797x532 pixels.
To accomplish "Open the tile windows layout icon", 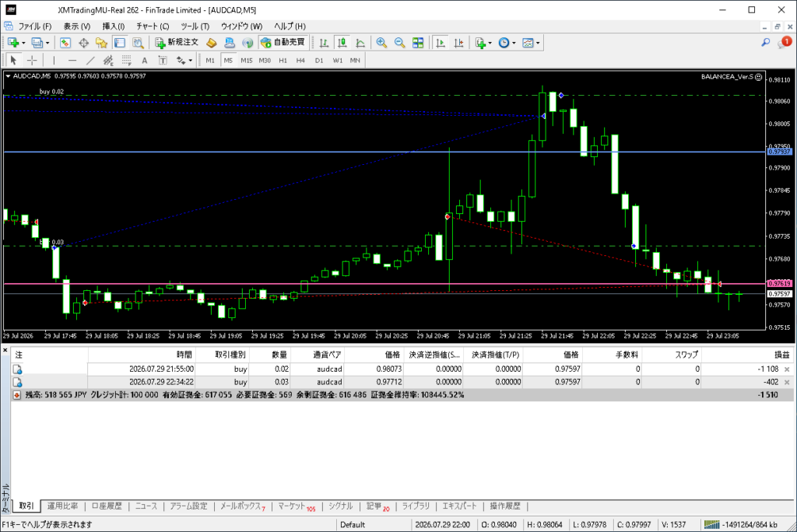I will click(x=418, y=43).
